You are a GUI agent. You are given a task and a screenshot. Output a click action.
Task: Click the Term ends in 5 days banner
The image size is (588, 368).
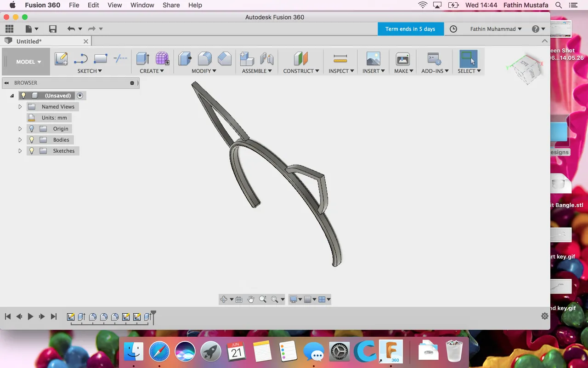[x=411, y=29]
